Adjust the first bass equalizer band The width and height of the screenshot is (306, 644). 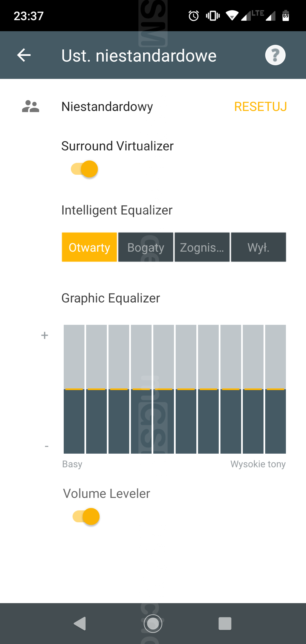(x=74, y=389)
